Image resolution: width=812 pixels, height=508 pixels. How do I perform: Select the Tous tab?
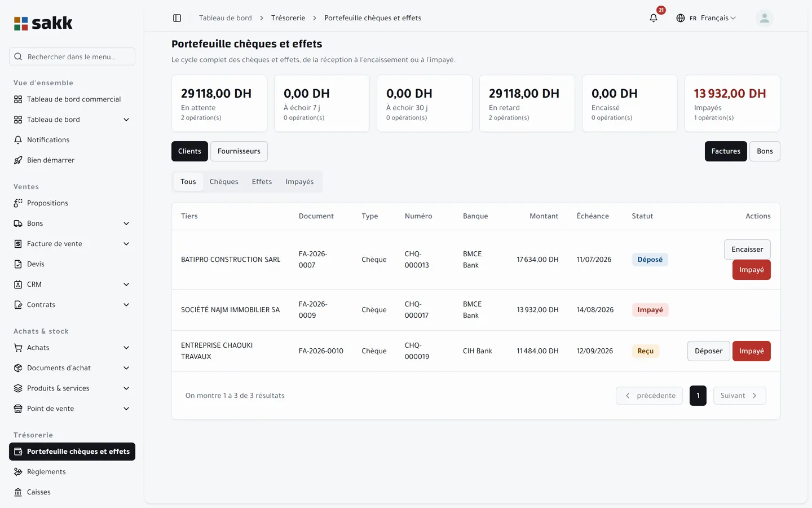coord(188,182)
